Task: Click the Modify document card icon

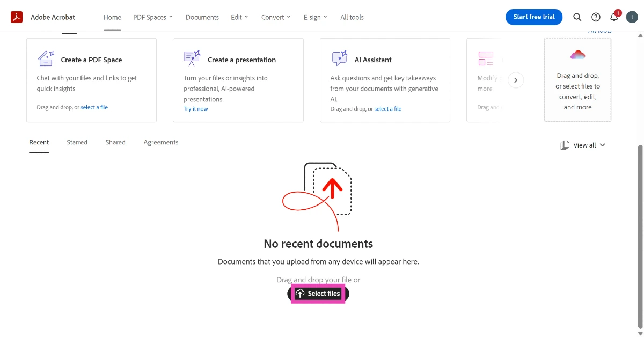Action: coord(486,58)
